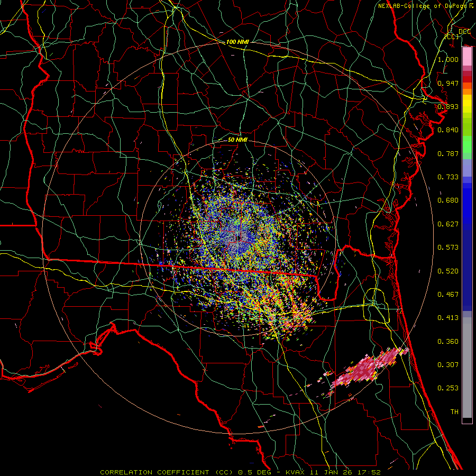
Task: Click the 0.413 legend value
Action: [x=448, y=318]
